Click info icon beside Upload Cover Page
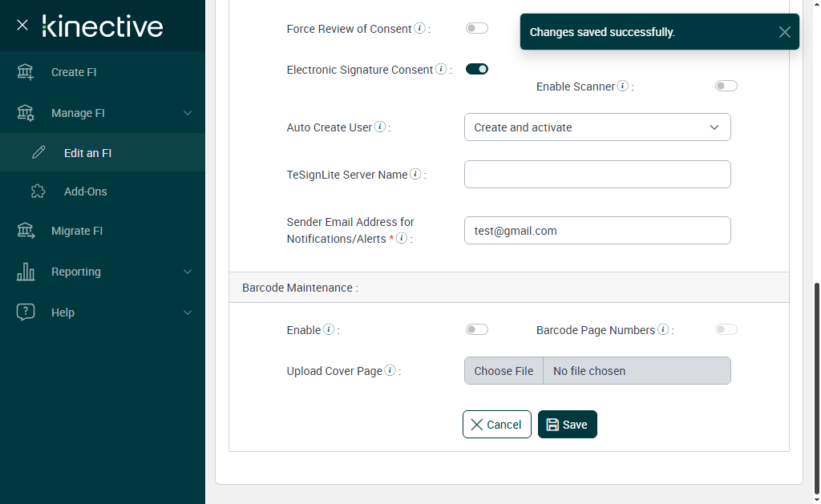 click(x=390, y=369)
